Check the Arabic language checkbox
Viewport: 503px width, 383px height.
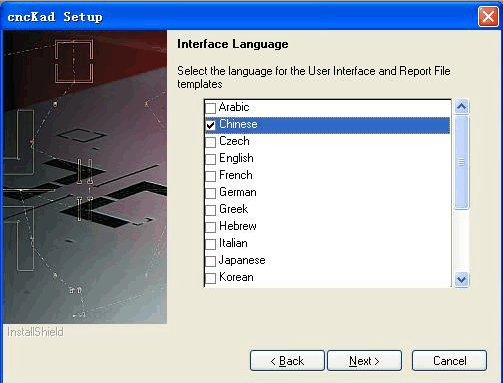click(x=210, y=108)
